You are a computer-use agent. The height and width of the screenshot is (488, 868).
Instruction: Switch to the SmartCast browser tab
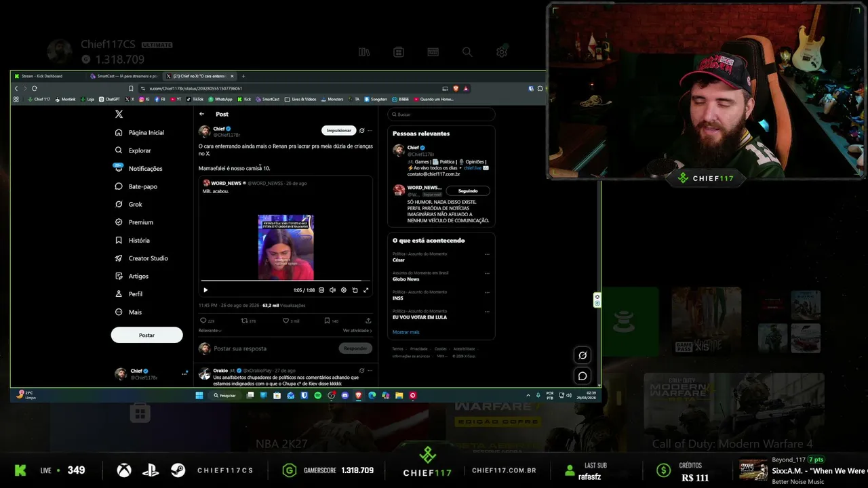click(125, 76)
